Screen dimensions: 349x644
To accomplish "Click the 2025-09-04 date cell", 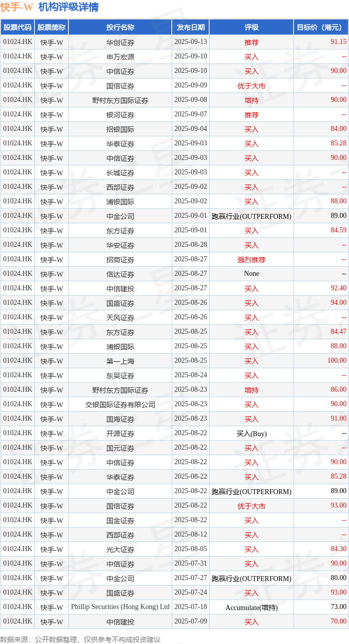I will pos(190,129).
